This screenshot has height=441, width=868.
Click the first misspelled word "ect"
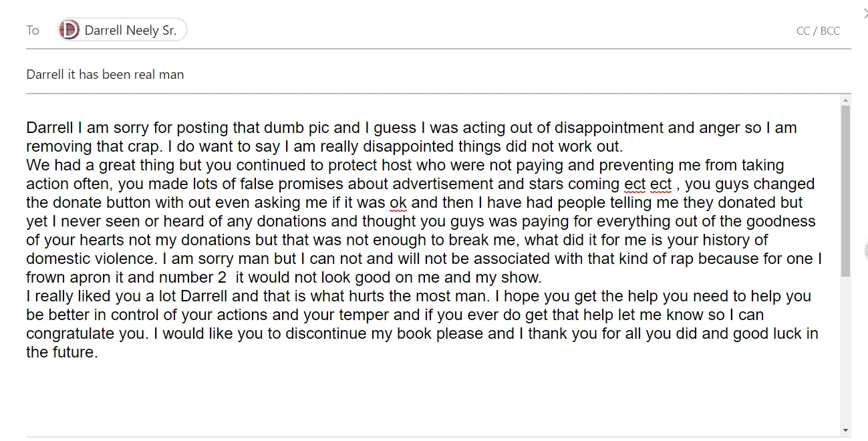click(x=634, y=184)
